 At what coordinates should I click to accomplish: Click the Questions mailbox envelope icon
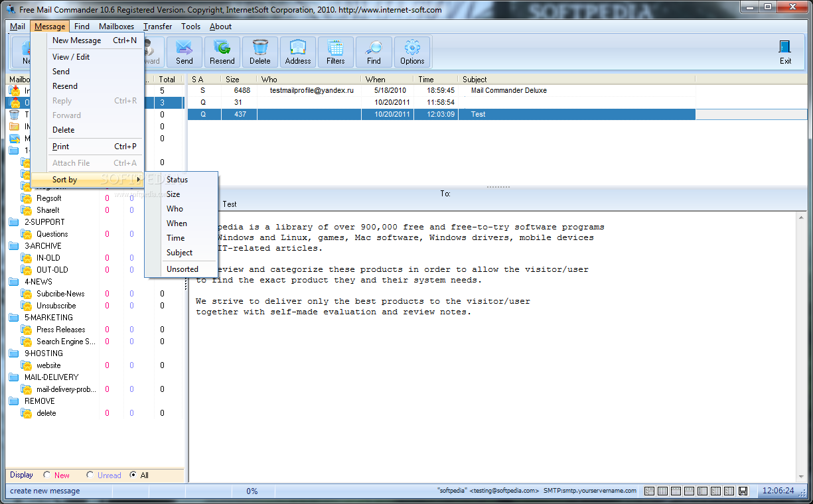(26, 234)
